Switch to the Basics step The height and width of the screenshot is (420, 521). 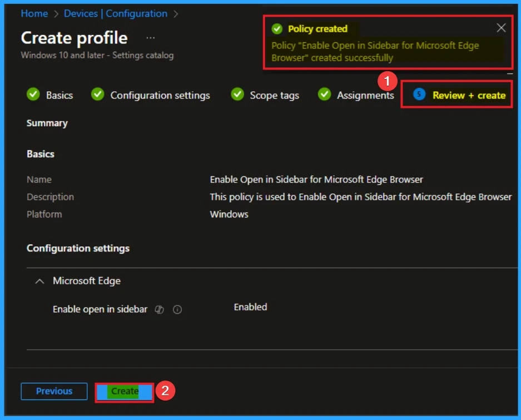pyautogui.click(x=59, y=96)
